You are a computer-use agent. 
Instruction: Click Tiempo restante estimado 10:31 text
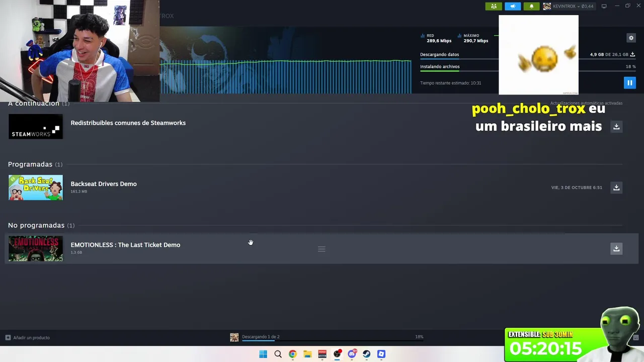pos(451,83)
